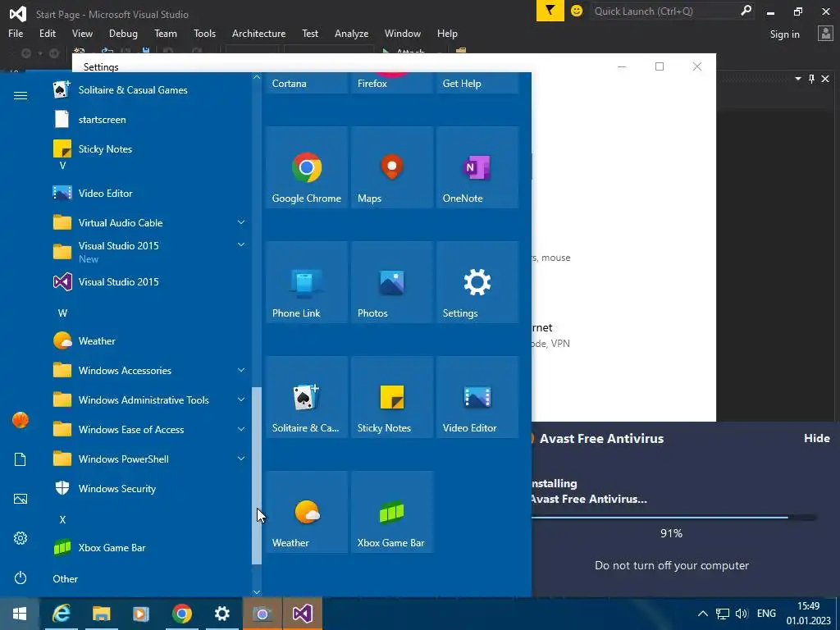Screen dimensions: 840x630
Task: Open Sticky Notes in the app list
Action: (149, 149)
